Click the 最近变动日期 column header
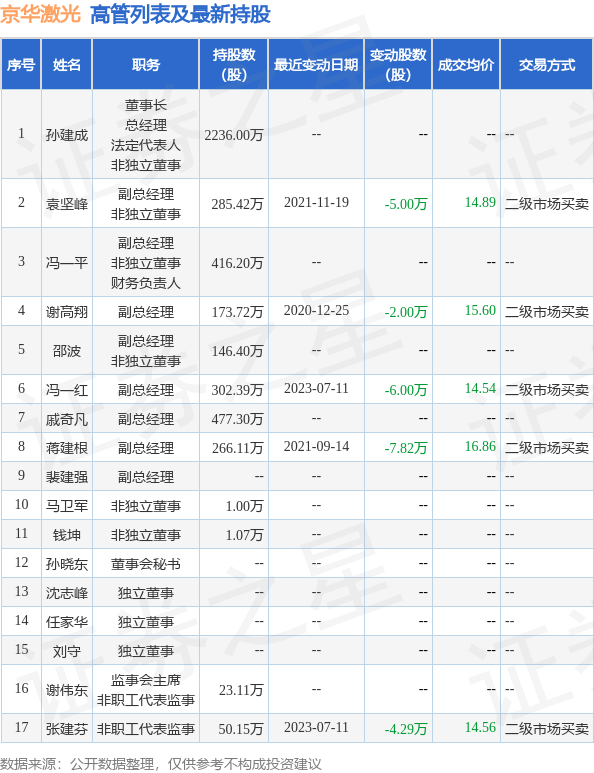The height and width of the screenshot is (773, 594). (x=316, y=65)
